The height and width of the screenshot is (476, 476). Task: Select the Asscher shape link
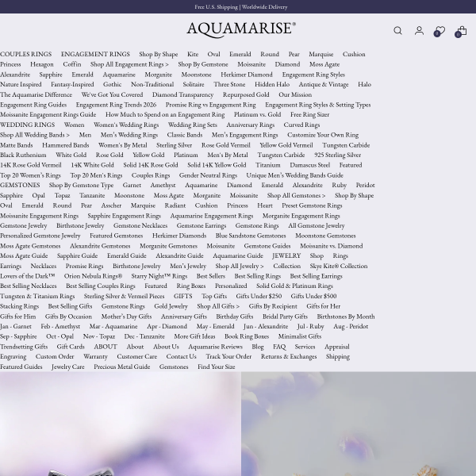(111, 205)
